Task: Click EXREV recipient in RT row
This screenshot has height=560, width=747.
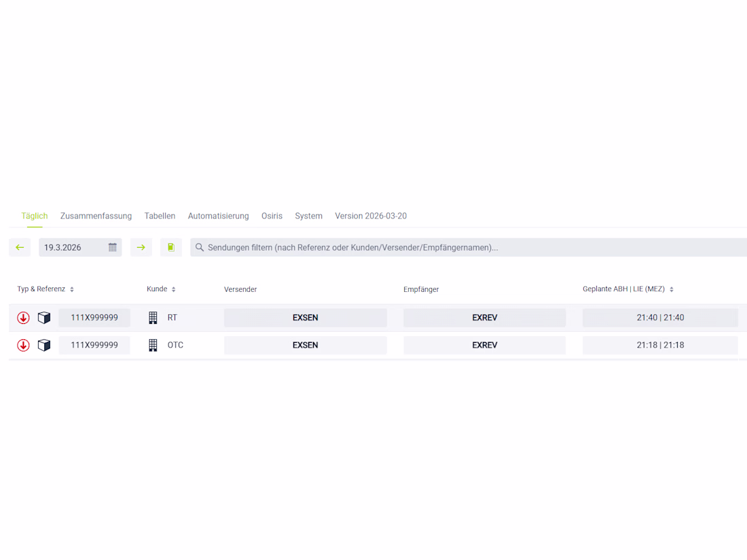Action: coord(484,318)
